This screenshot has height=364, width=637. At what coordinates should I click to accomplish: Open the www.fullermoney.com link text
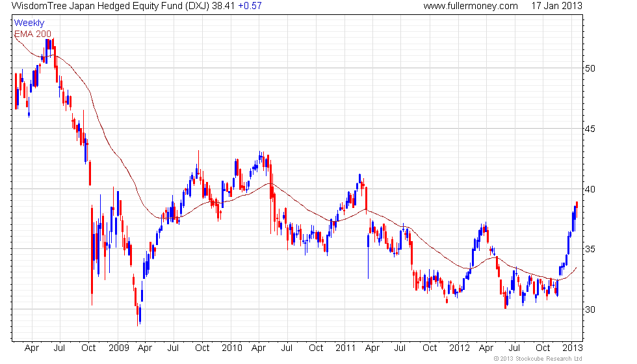pos(471,6)
